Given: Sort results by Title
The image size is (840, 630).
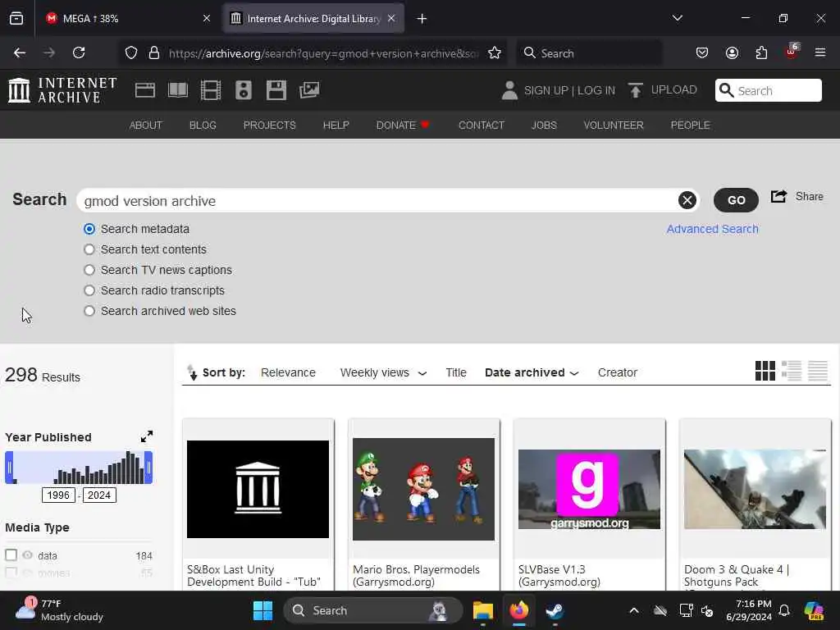Looking at the screenshot, I should 456,372.
